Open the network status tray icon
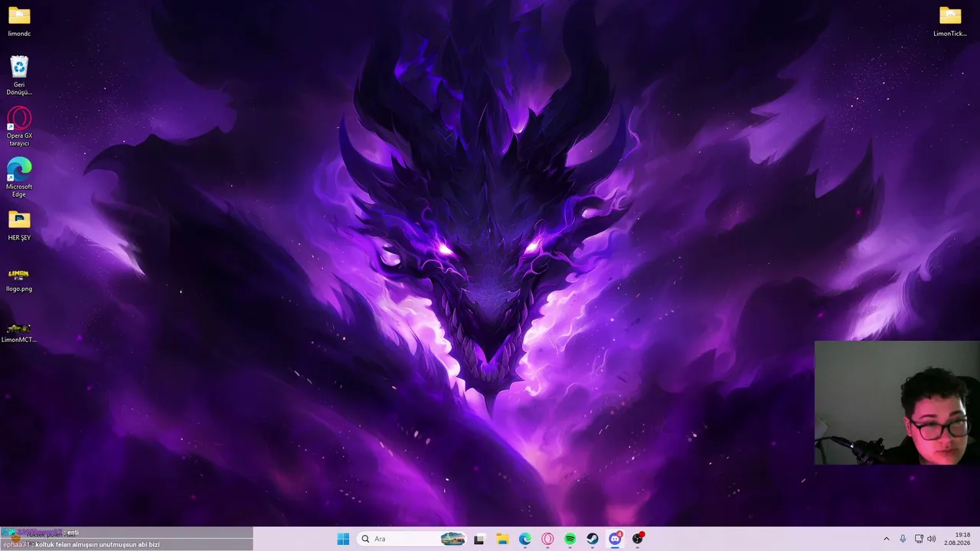 (x=919, y=539)
